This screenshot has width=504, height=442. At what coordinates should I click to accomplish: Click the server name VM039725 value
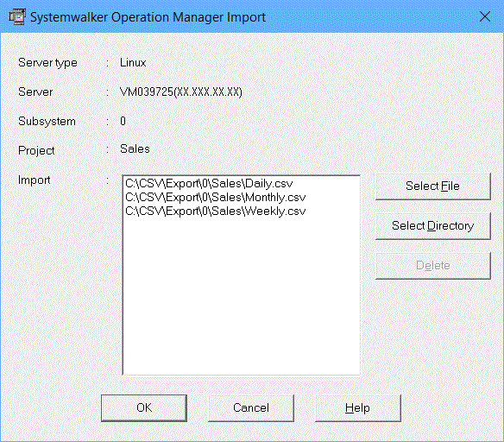pyautogui.click(x=181, y=92)
